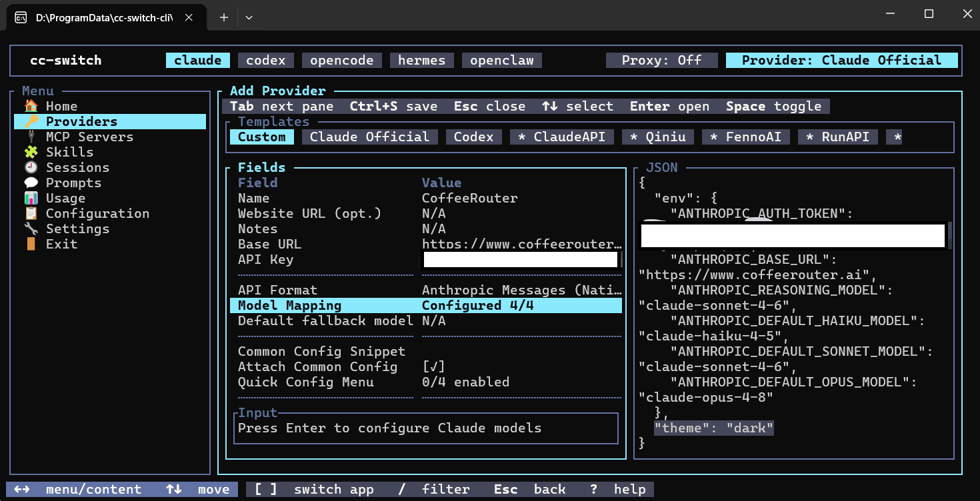Select the Notes field row
Screen dimensions: 980x501
click(x=426, y=229)
